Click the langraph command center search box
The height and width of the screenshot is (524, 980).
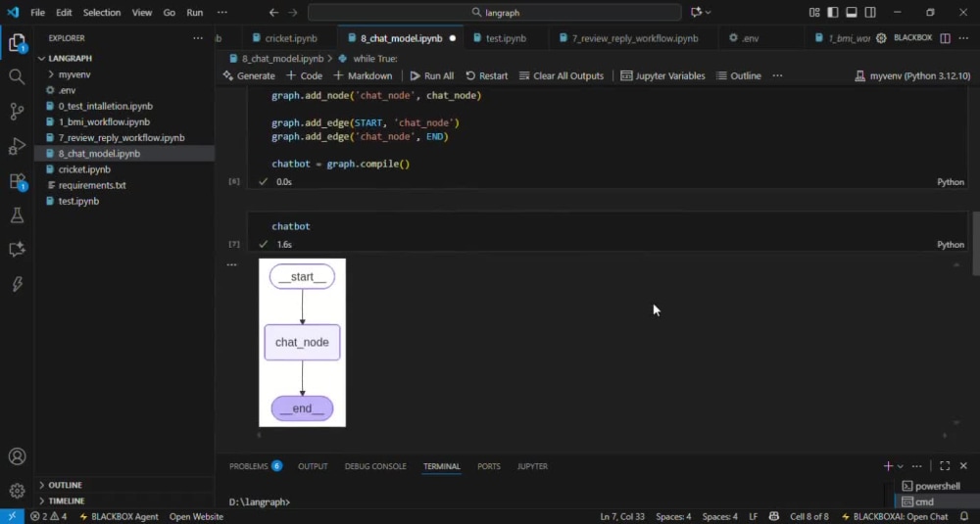(494, 13)
